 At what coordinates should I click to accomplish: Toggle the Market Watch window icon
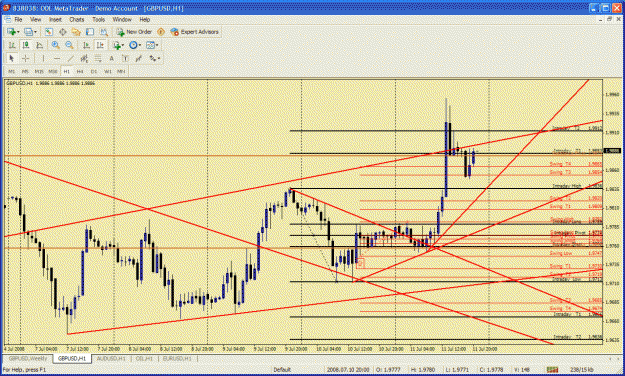coord(49,32)
